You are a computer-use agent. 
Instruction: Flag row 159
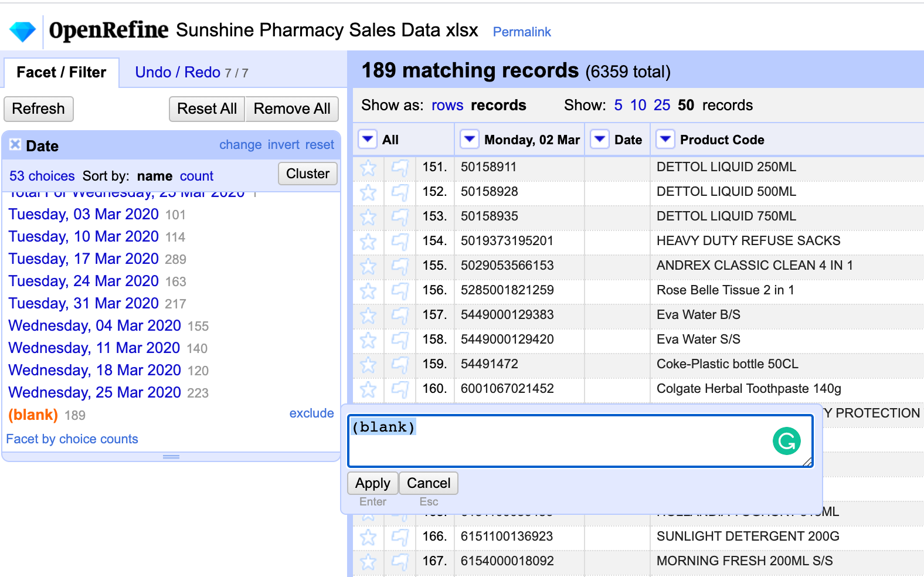pos(400,365)
